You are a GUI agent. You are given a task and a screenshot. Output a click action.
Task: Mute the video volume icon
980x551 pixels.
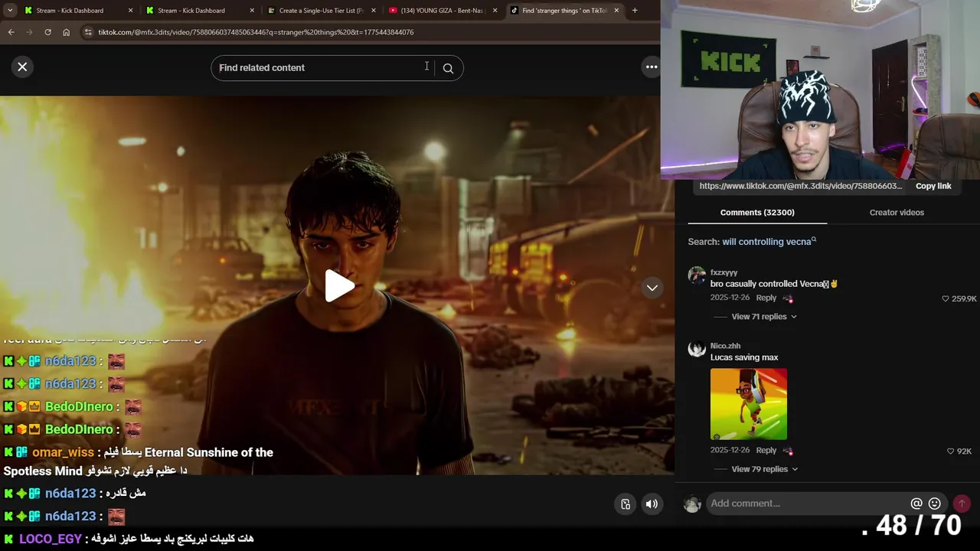652,504
